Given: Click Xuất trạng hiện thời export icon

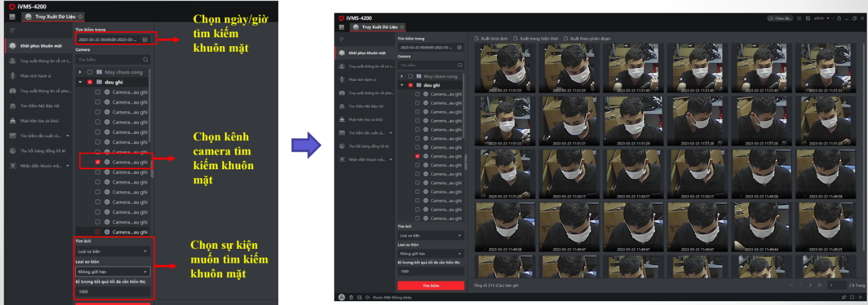Looking at the screenshot, I should tap(516, 39).
